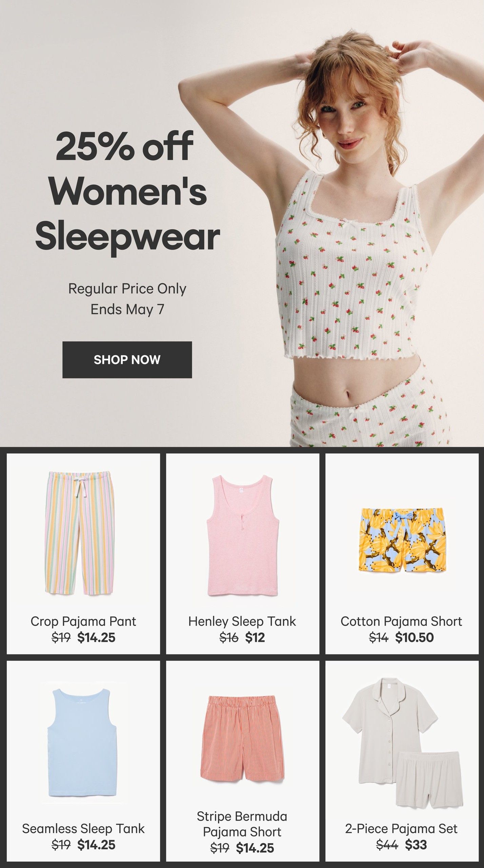Select the Henley Sleep Tank title link
This screenshot has width=484, height=868.
[x=242, y=622]
